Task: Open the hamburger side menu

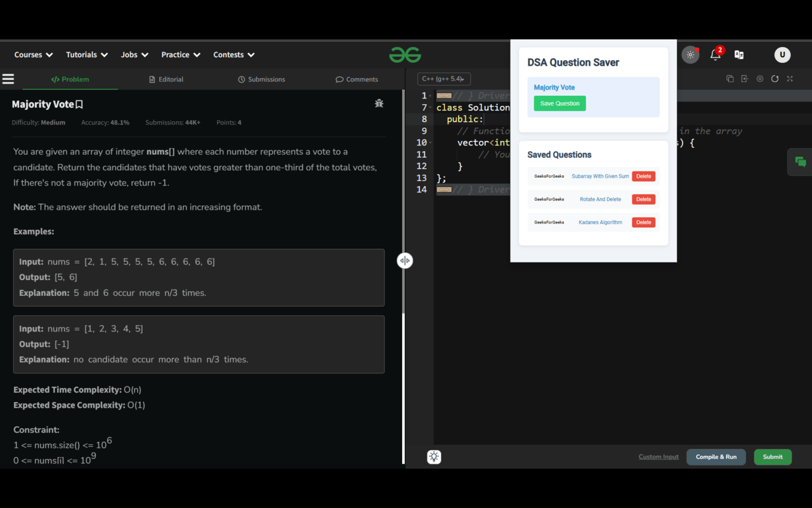Action: (x=8, y=79)
